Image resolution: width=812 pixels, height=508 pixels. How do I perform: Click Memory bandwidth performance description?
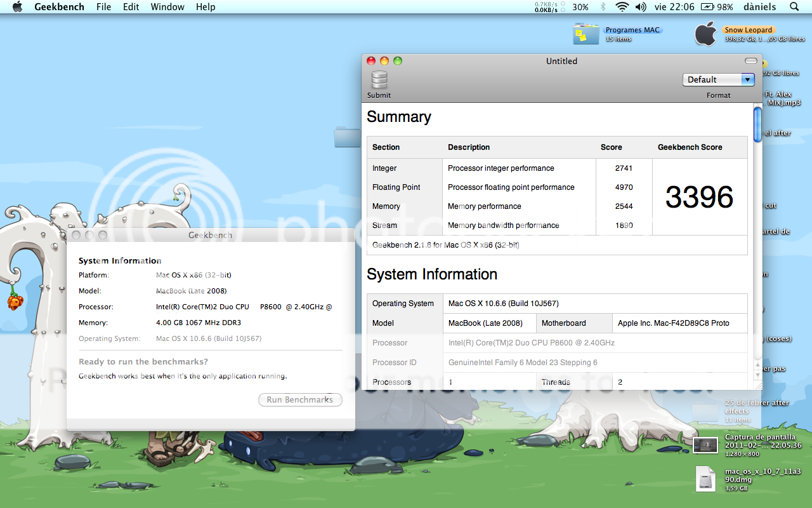point(504,225)
